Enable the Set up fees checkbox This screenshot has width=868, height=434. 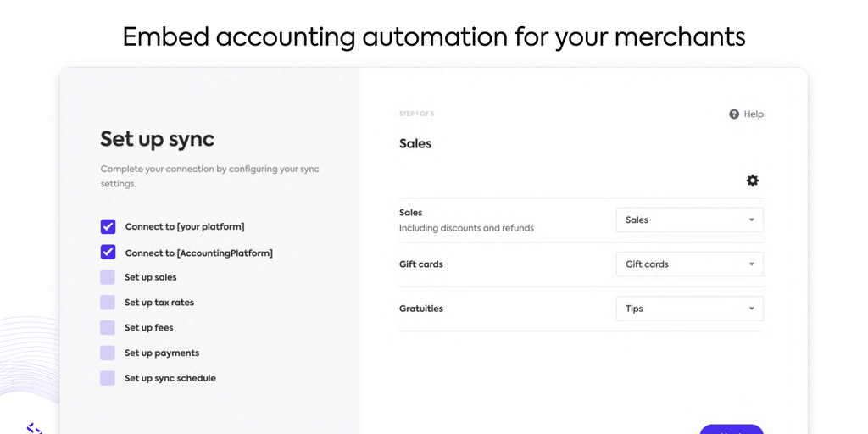click(x=108, y=327)
